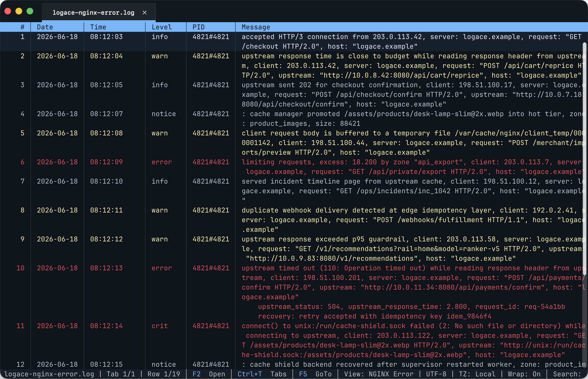
Task: Select row 11 crit level cell
Action: pos(160,326)
